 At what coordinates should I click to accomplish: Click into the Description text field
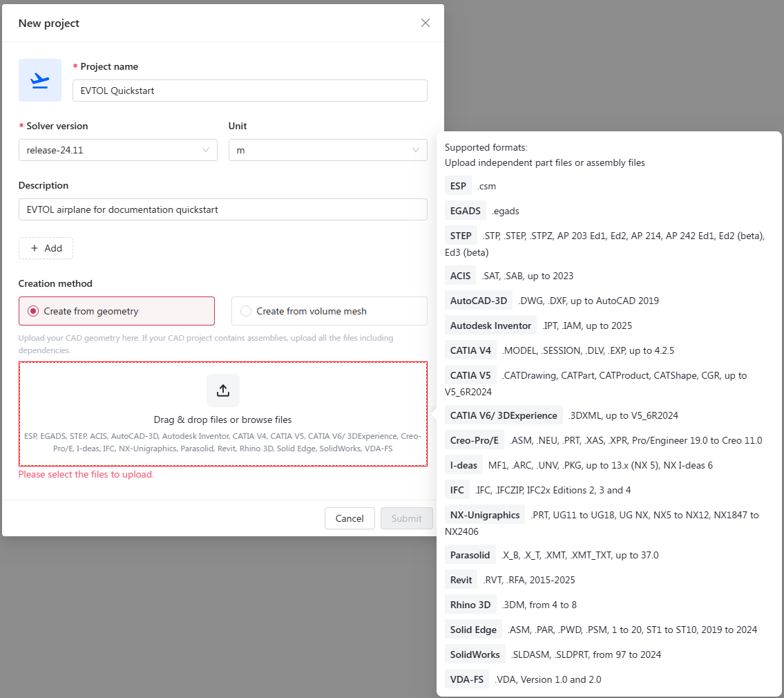pyautogui.click(x=222, y=209)
